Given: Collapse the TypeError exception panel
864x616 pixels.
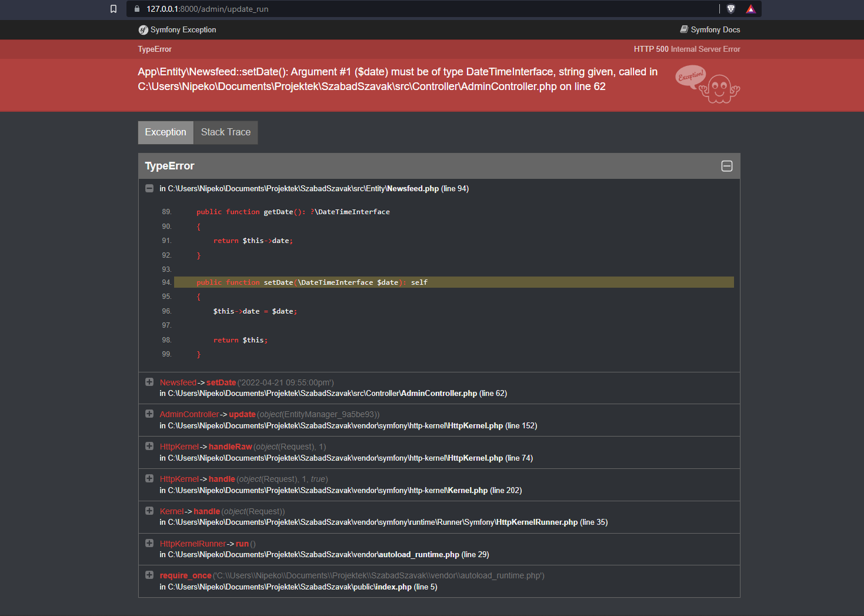Looking at the screenshot, I should pyautogui.click(x=727, y=166).
